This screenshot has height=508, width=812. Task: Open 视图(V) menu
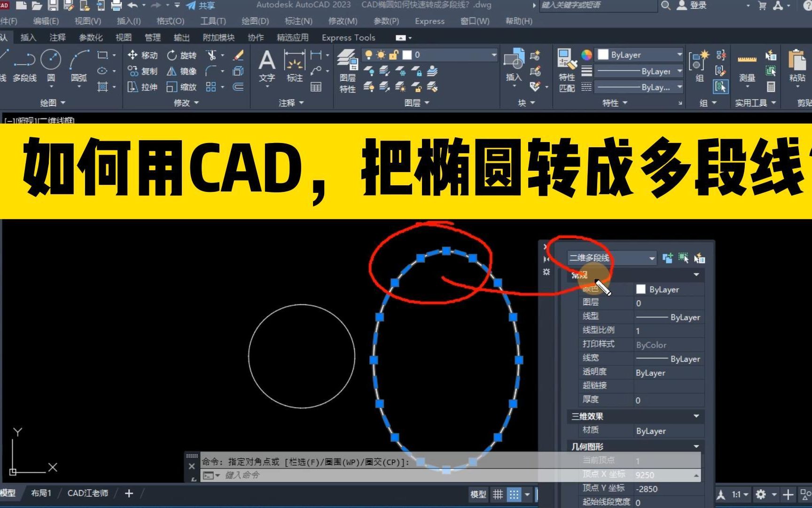(88, 21)
